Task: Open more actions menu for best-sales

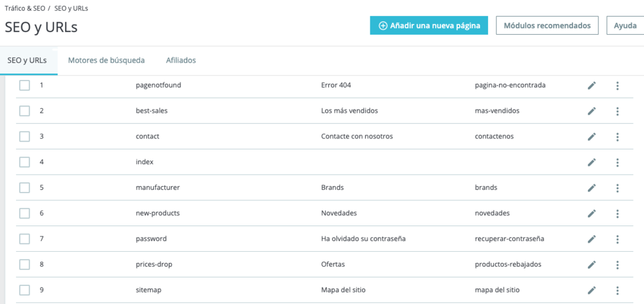Action: pos(618,111)
